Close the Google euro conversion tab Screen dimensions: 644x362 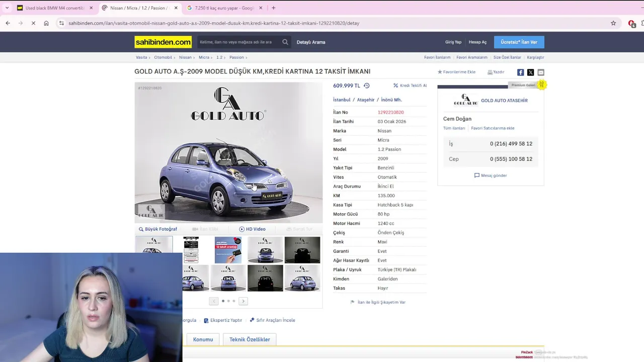coord(261,8)
